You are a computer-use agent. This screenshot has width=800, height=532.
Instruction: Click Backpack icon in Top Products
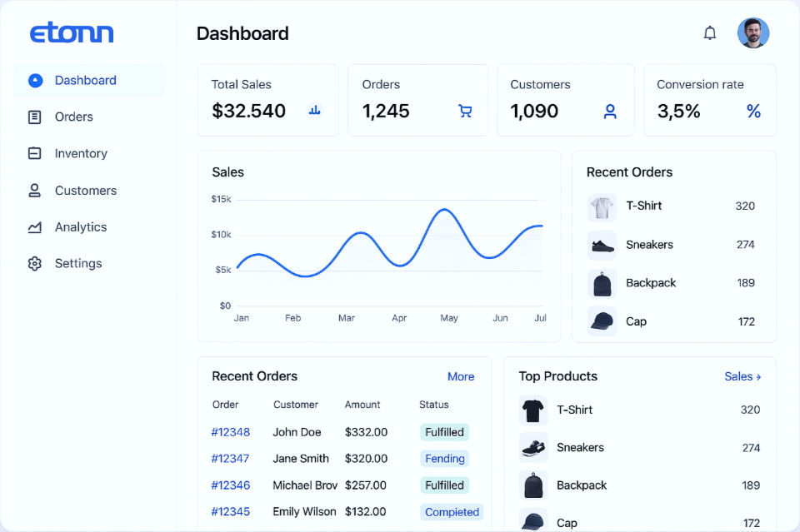533,485
